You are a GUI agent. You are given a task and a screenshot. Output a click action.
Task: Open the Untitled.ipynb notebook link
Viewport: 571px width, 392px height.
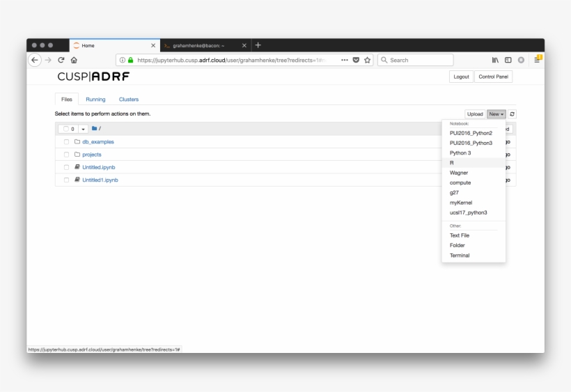[x=99, y=167]
